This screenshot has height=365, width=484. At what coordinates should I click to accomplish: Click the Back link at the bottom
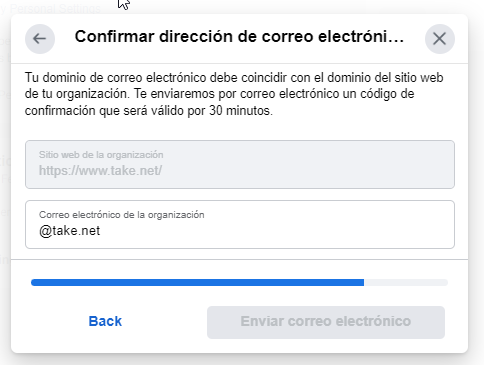[105, 321]
